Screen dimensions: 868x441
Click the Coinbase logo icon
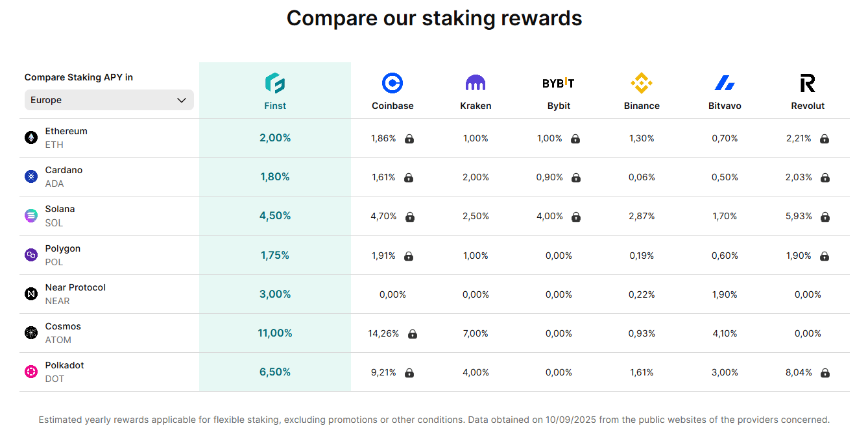point(392,83)
